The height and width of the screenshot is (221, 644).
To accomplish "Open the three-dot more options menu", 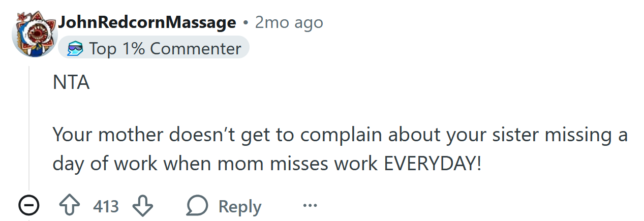I will [310, 206].
